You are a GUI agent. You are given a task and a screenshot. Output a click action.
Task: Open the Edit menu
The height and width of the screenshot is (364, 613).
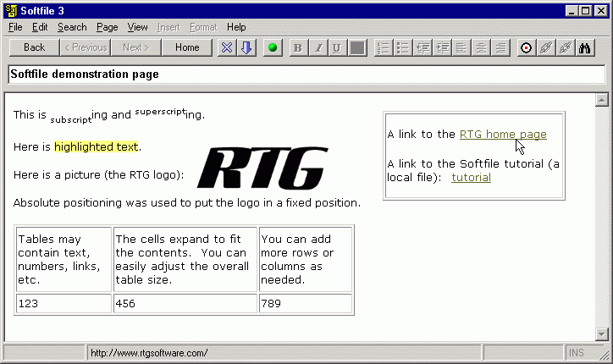click(x=40, y=27)
